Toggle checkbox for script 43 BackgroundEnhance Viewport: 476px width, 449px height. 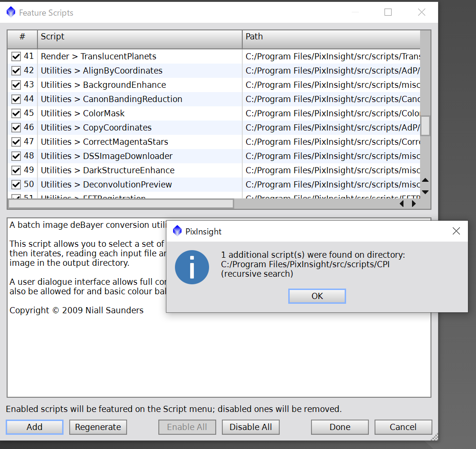(16, 85)
